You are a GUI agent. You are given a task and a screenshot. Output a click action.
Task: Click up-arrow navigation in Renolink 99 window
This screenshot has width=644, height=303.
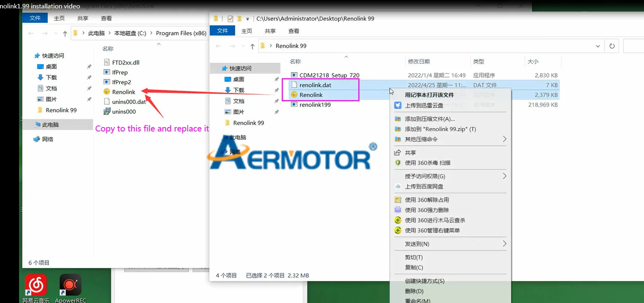pyautogui.click(x=252, y=46)
